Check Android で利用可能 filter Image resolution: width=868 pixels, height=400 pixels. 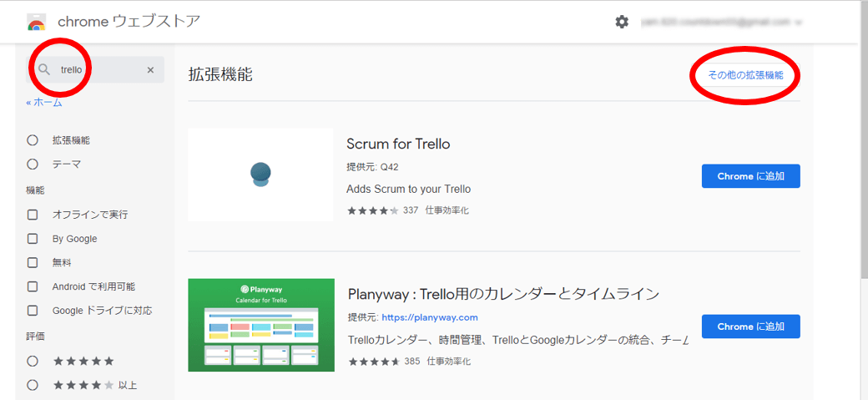tap(33, 286)
